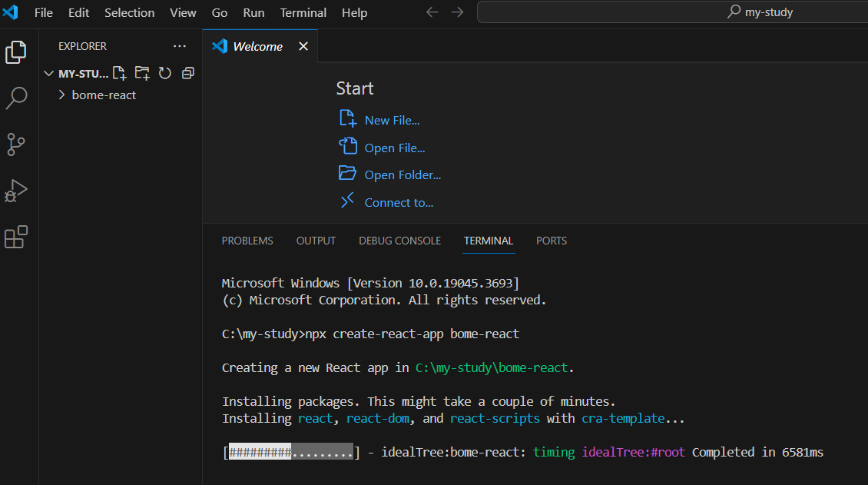Go forward with the right arrow
Image resolution: width=868 pixels, height=485 pixels.
click(x=457, y=12)
